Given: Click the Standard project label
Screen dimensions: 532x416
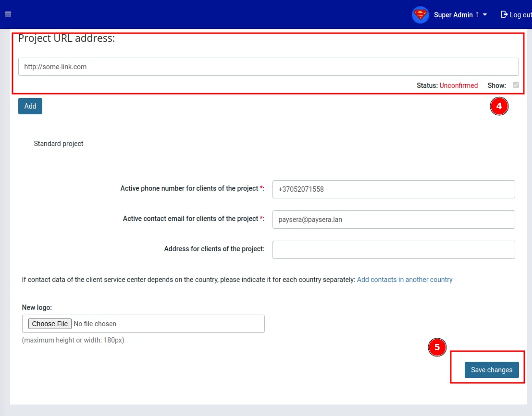Looking at the screenshot, I should (58, 144).
